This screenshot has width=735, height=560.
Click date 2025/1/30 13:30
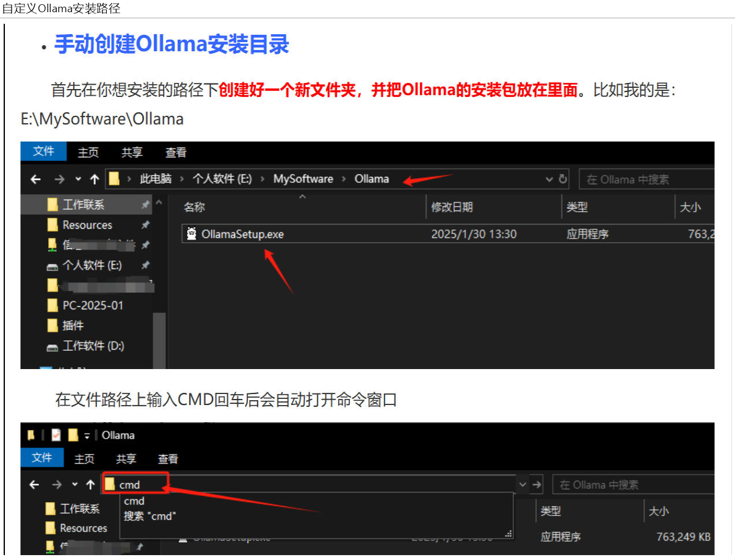pos(474,234)
